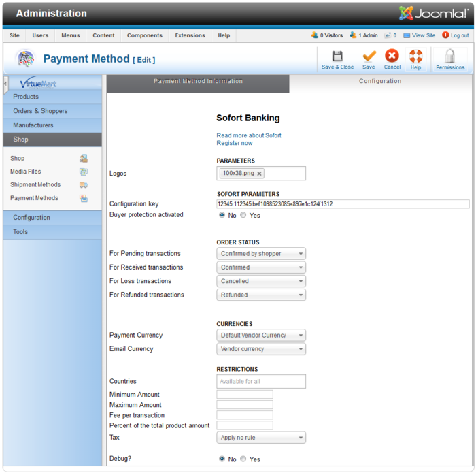476x473 pixels.
Task: Expand the Tools sidebar section
Action: pos(52,232)
